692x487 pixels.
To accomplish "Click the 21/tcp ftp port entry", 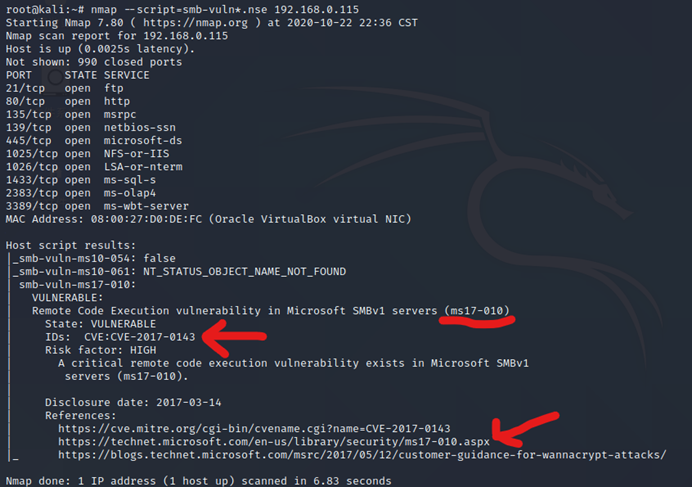I will [64, 88].
